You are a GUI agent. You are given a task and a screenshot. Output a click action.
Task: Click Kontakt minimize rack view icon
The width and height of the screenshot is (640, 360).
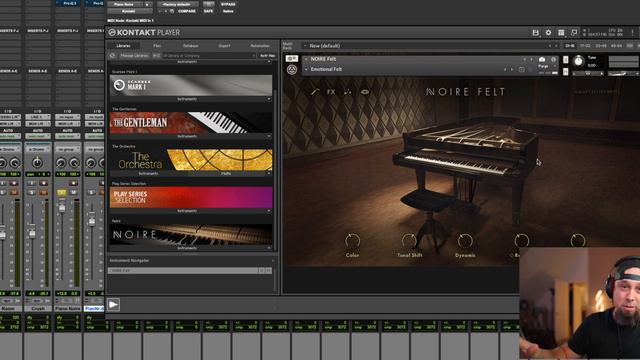[x=574, y=33]
